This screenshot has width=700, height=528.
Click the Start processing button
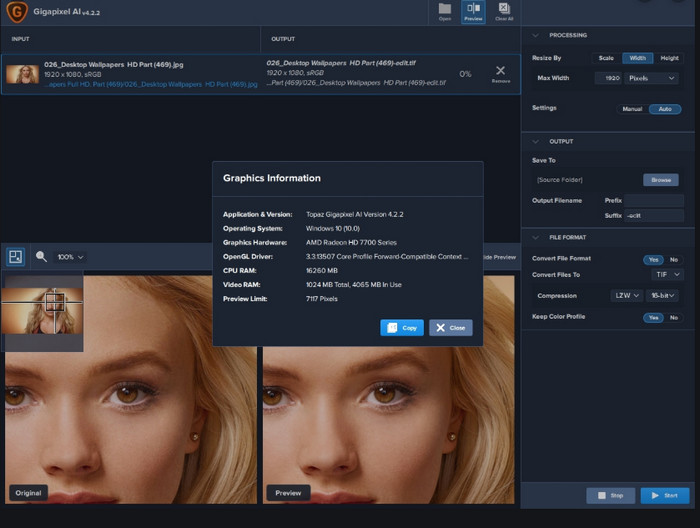pos(664,495)
